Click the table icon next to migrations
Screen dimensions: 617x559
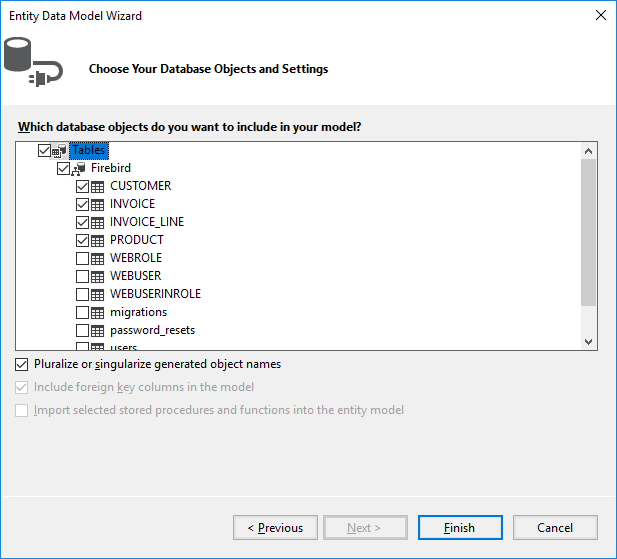(x=98, y=312)
